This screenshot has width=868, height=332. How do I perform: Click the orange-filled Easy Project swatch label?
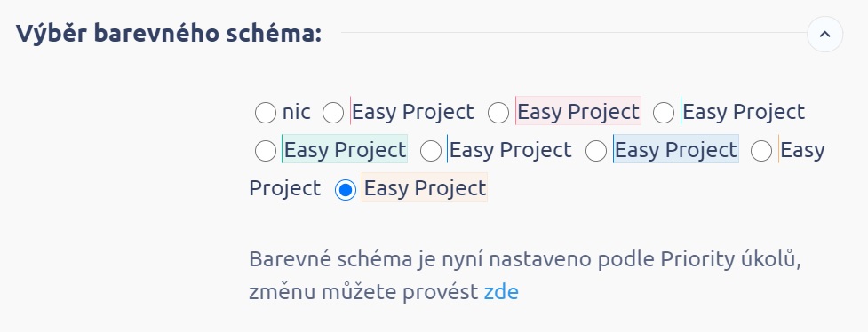pos(425,187)
